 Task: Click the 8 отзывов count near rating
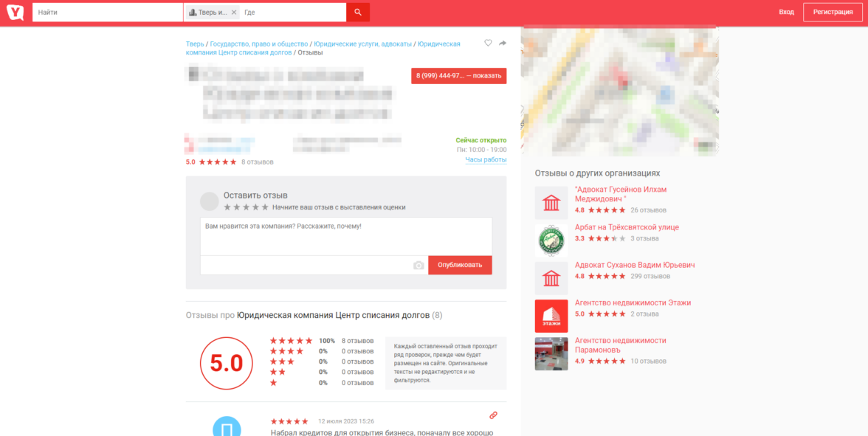click(258, 162)
